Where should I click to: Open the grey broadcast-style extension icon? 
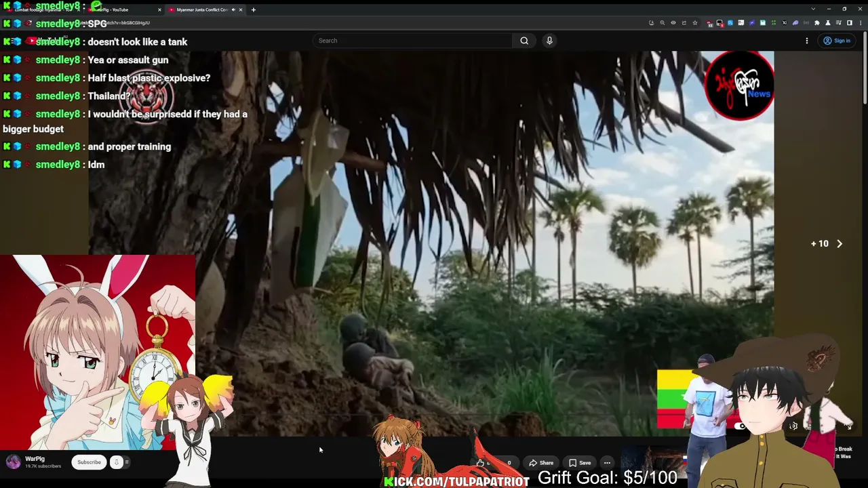[806, 23]
